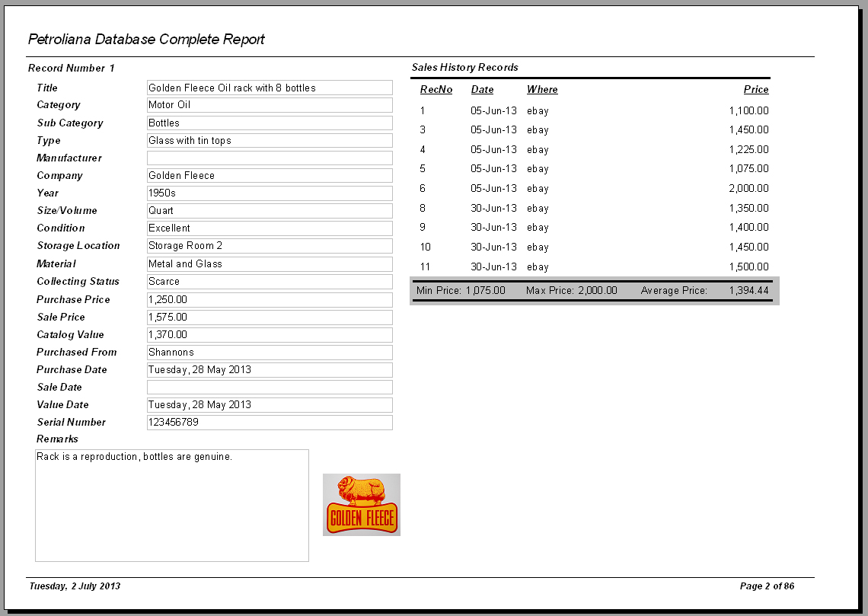The width and height of the screenshot is (868, 616).
Task: Select the Category field showing Motor Oil
Action: 270,105
